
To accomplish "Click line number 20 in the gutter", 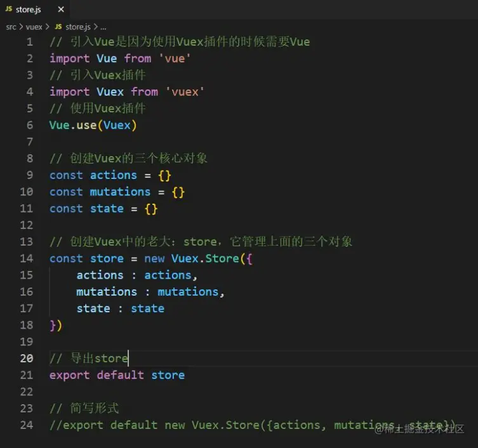I will pyautogui.click(x=27, y=359).
